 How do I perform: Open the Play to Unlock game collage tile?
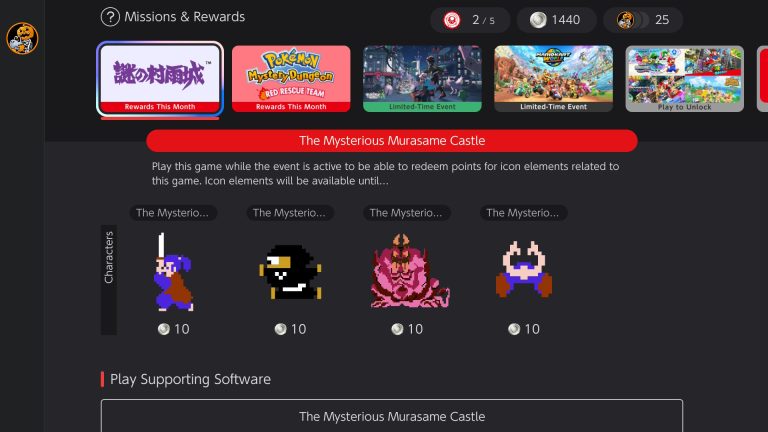click(685, 79)
